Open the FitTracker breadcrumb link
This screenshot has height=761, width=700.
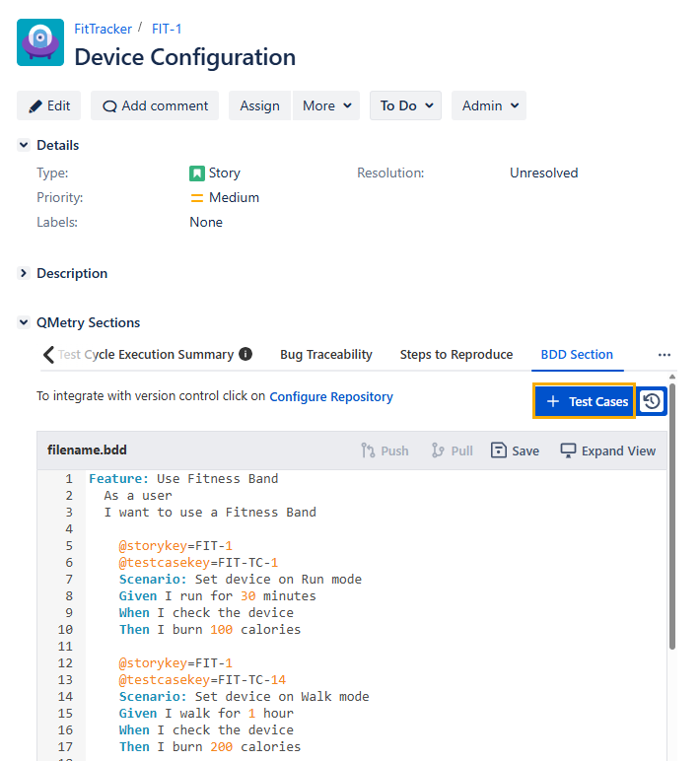(x=103, y=30)
